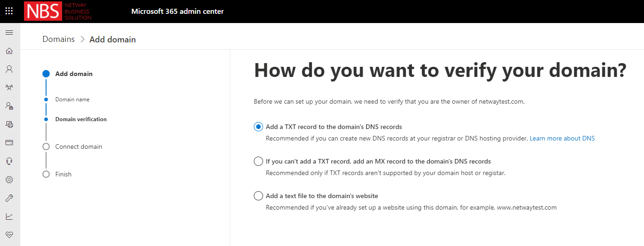The image size is (644, 246).
Task: Open Billing card icon in sidebar
Action: tap(9, 142)
